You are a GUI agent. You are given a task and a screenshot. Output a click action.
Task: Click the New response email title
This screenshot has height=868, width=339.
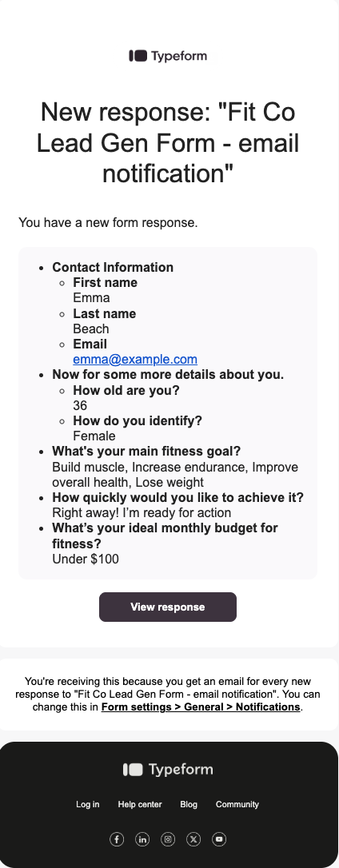[x=168, y=143]
